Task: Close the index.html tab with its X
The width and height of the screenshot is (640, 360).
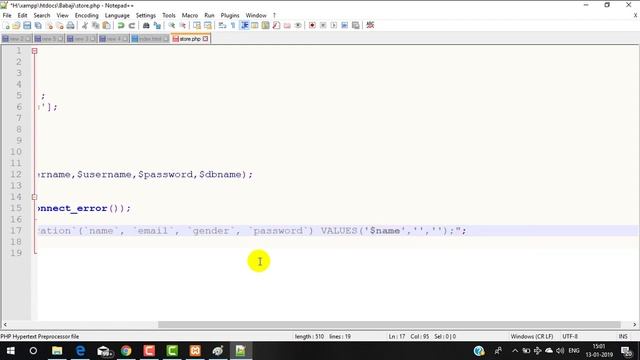Action: [166, 39]
